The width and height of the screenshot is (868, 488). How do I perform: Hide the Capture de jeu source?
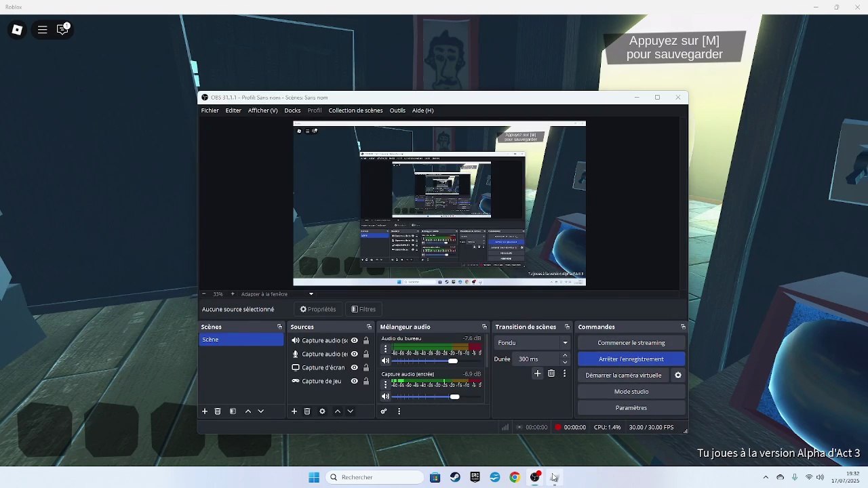click(354, 381)
